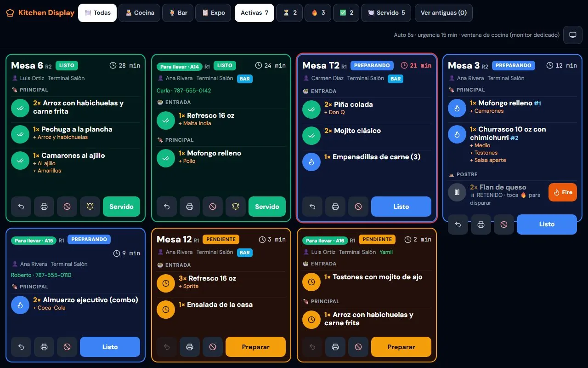This screenshot has height=368, width=588.
Task: Click Ver antiguas button
Action: click(444, 13)
